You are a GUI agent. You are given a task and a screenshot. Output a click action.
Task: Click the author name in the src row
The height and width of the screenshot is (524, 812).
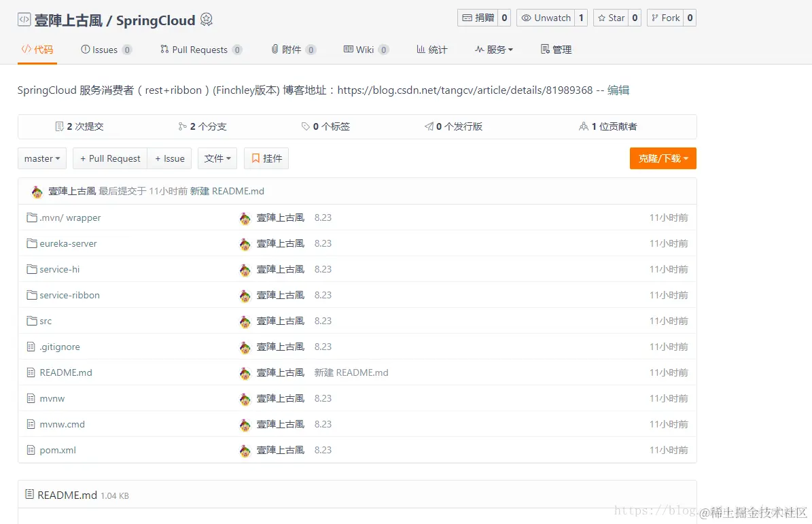281,321
